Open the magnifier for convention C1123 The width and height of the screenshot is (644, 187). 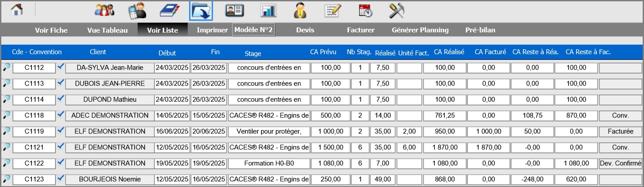(6, 179)
